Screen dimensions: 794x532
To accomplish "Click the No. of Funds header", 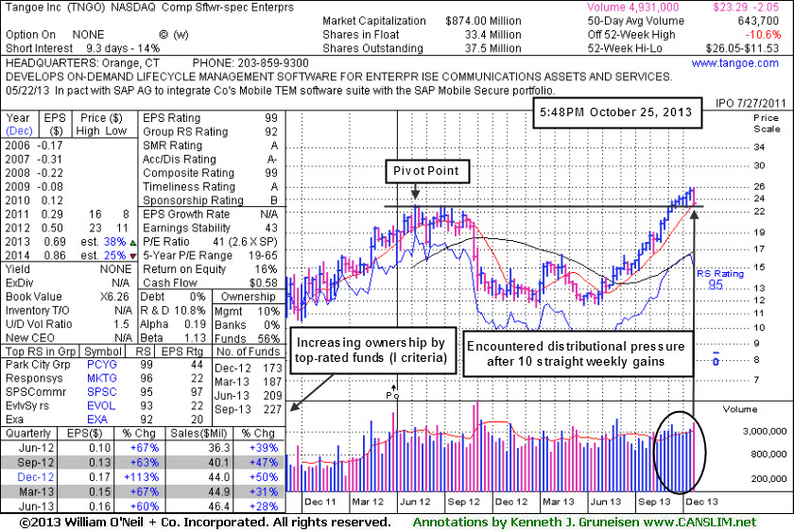I will [248, 352].
